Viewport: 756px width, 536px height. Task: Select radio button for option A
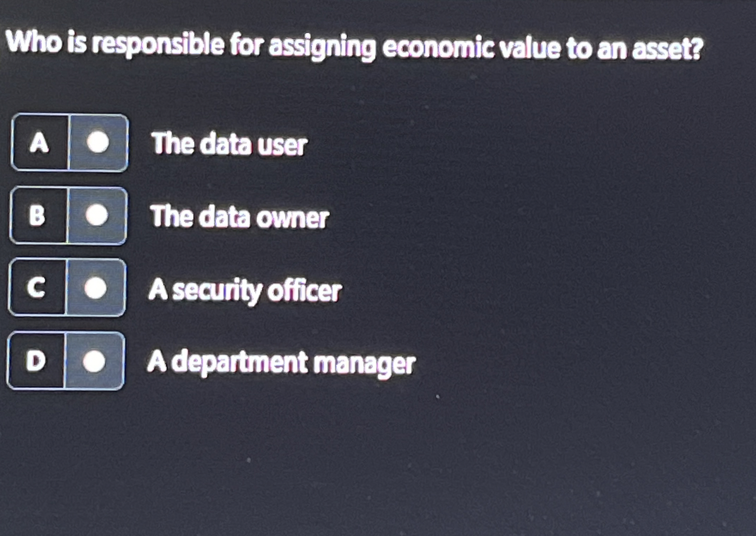pos(98,141)
